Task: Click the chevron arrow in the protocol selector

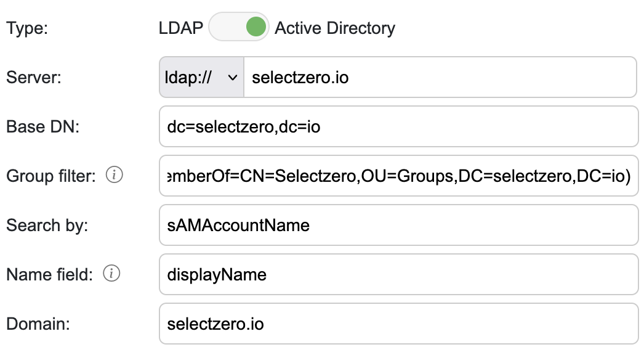Action: [232, 78]
